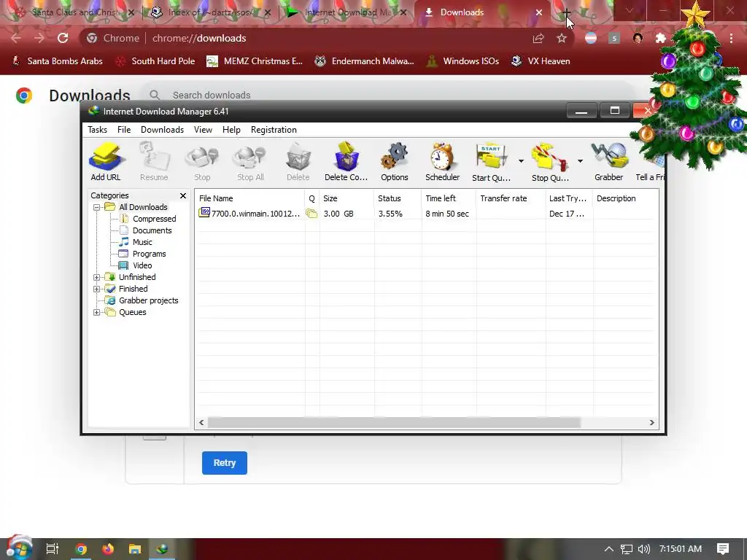Open the File menu in IDM
Viewport: 747px width, 560px height.
pyautogui.click(x=124, y=130)
